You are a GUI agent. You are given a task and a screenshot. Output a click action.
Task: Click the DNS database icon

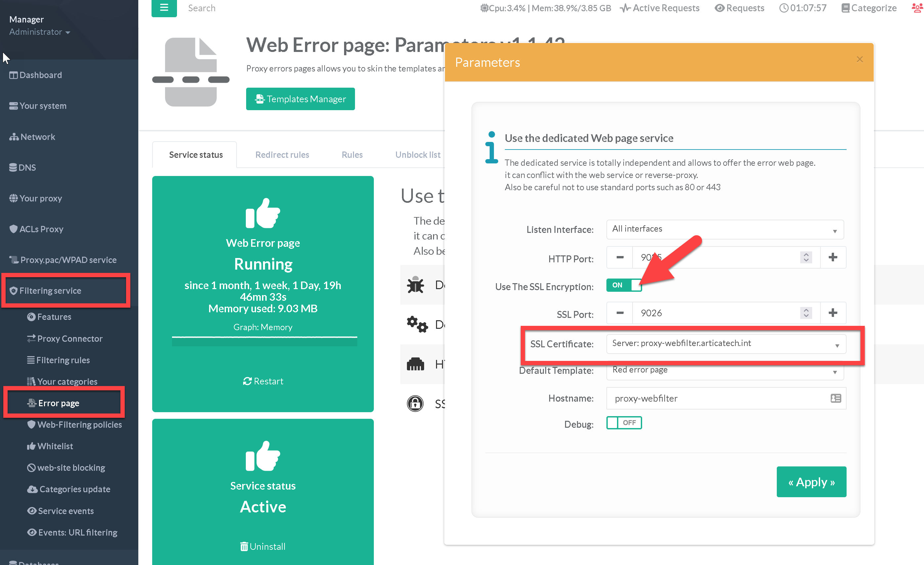[x=13, y=167]
